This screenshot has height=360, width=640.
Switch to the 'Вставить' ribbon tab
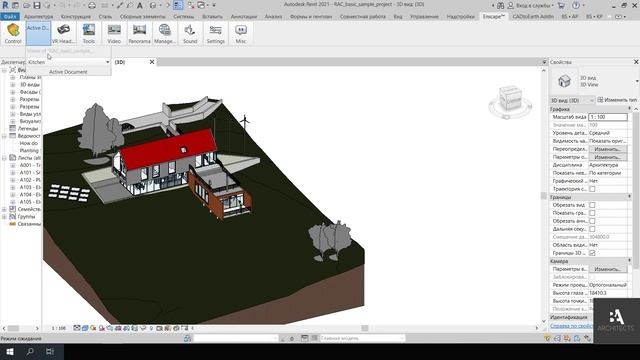click(212, 16)
